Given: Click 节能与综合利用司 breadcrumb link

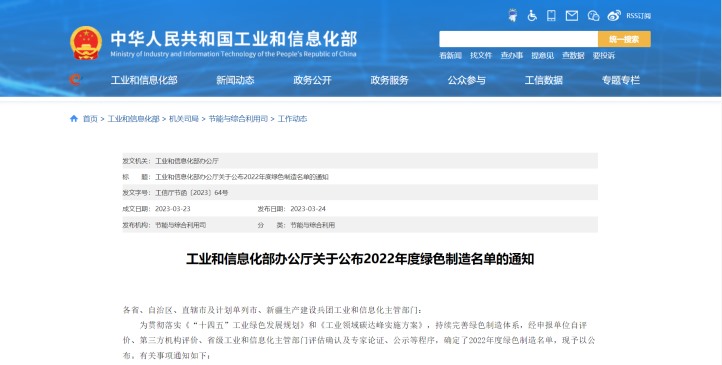Looking at the screenshot, I should 238,119.
